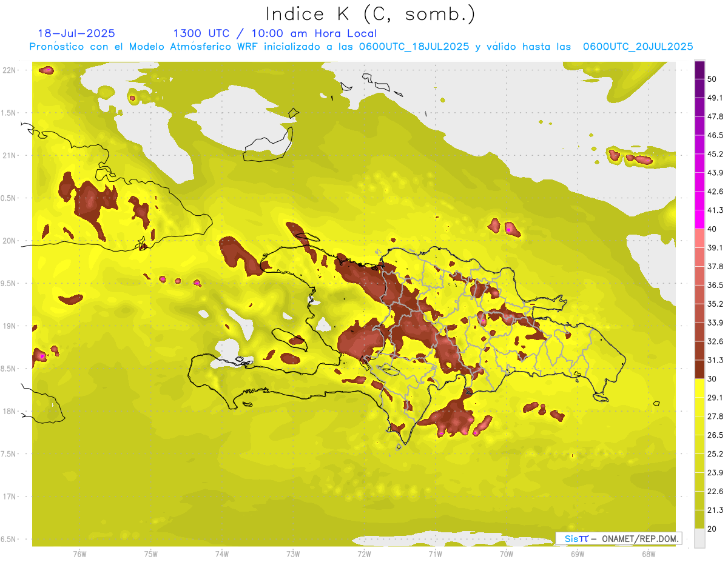This screenshot has height=562, width=728.
Task: Select the "20N" latitude label
Action: [10, 241]
